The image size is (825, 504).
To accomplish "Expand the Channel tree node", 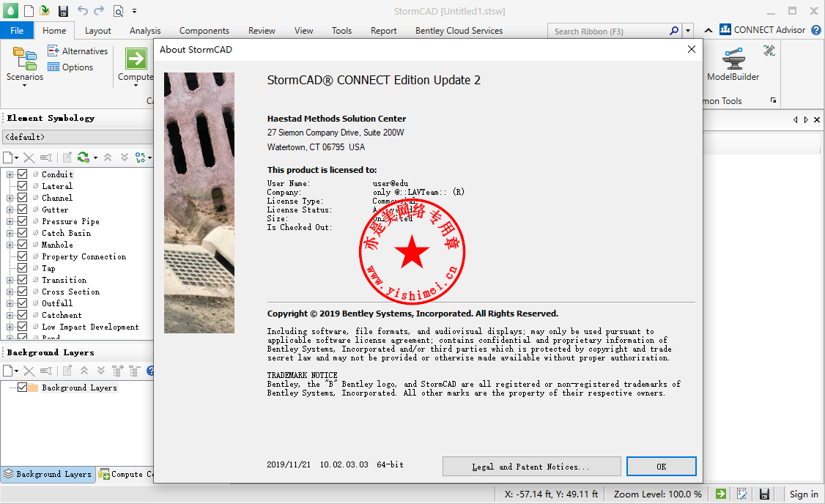I will pos(10,199).
